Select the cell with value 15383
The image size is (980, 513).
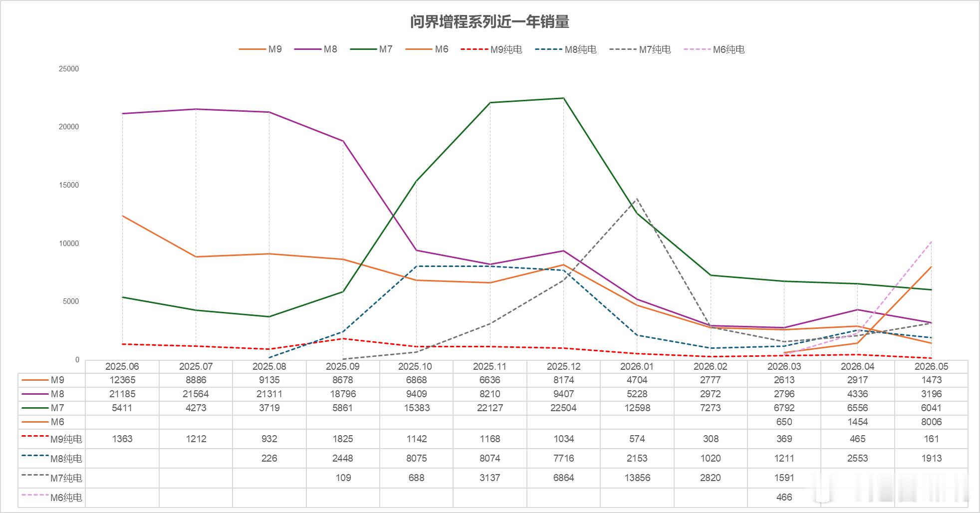pyautogui.click(x=416, y=408)
